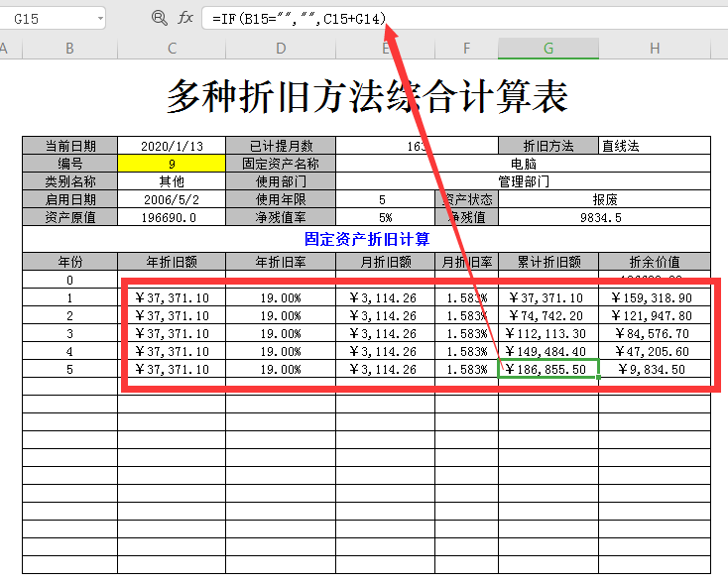Click remaining value ¥159,318.90
This screenshot has height=584, width=728.
pos(655,297)
